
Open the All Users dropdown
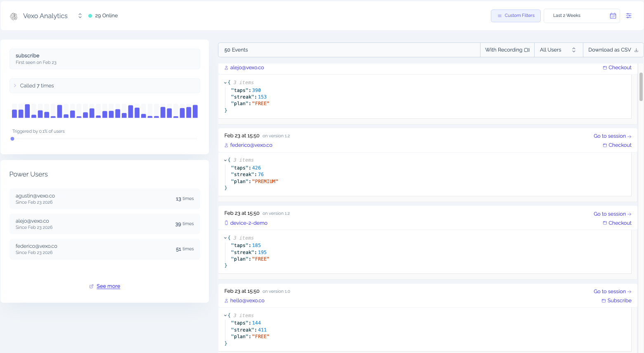point(558,49)
